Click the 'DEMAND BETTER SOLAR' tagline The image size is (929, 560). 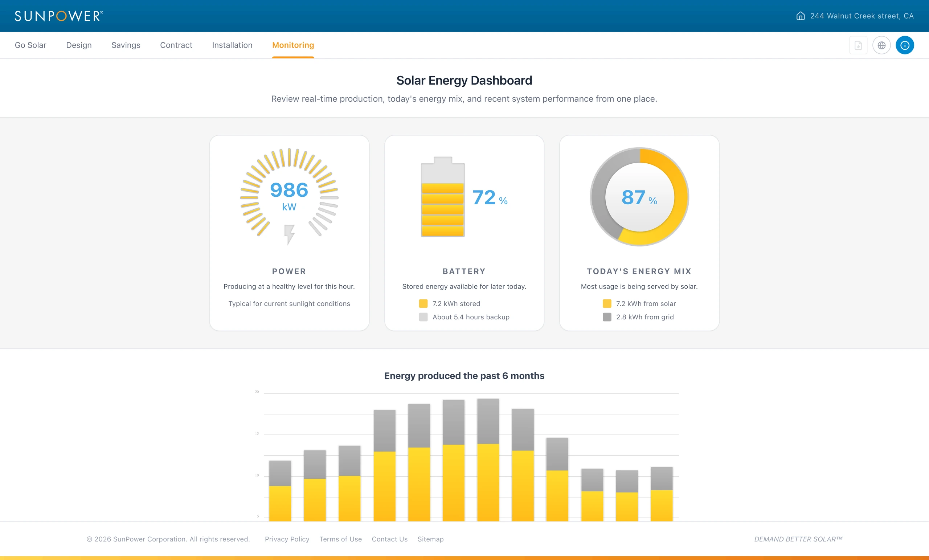(x=798, y=539)
